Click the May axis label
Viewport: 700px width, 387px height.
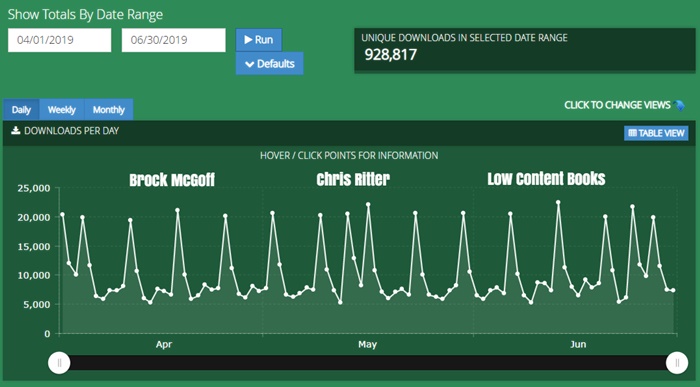pyautogui.click(x=367, y=344)
